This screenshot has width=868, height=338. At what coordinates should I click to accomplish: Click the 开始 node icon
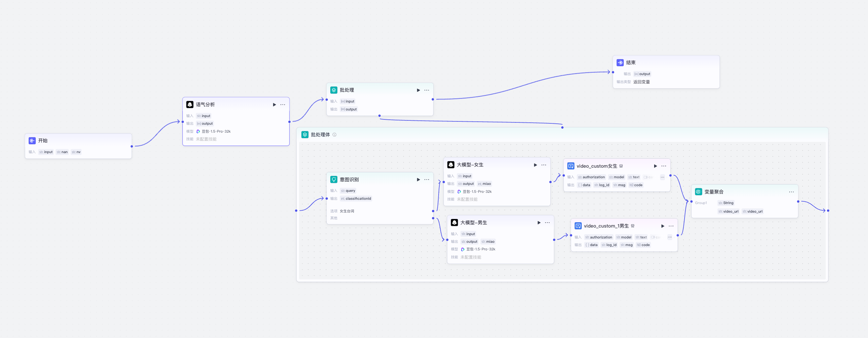32,141
